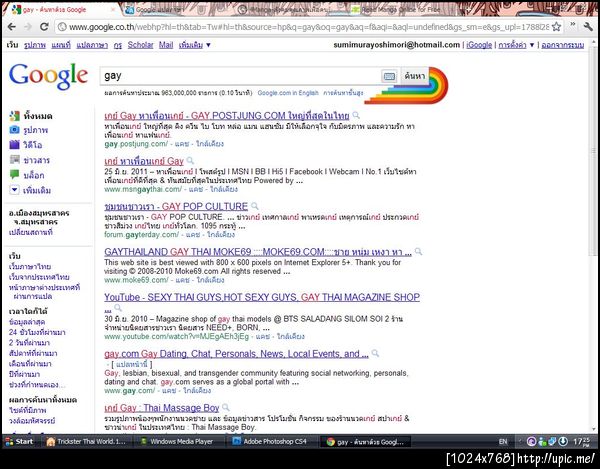Viewport: 600px width, 469px height.
Task: Click preview magnifier beside GAY POP CULTURE result
Action: coord(254,206)
